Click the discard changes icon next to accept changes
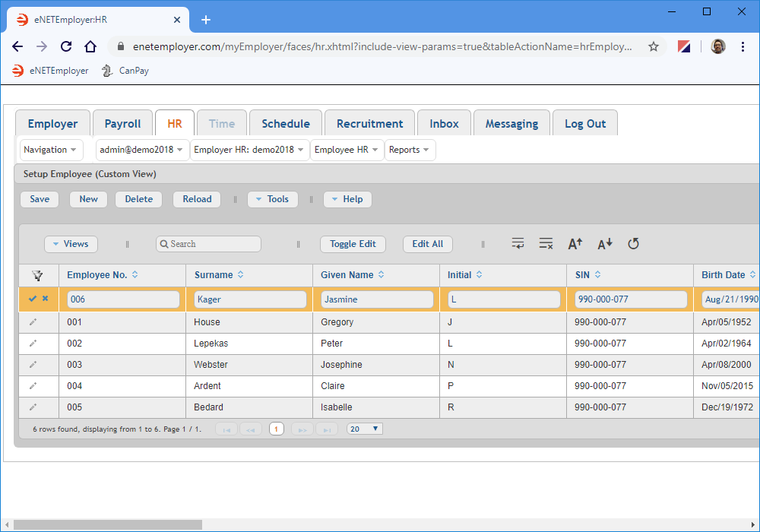Screen dimensions: 760x532 pos(45,299)
